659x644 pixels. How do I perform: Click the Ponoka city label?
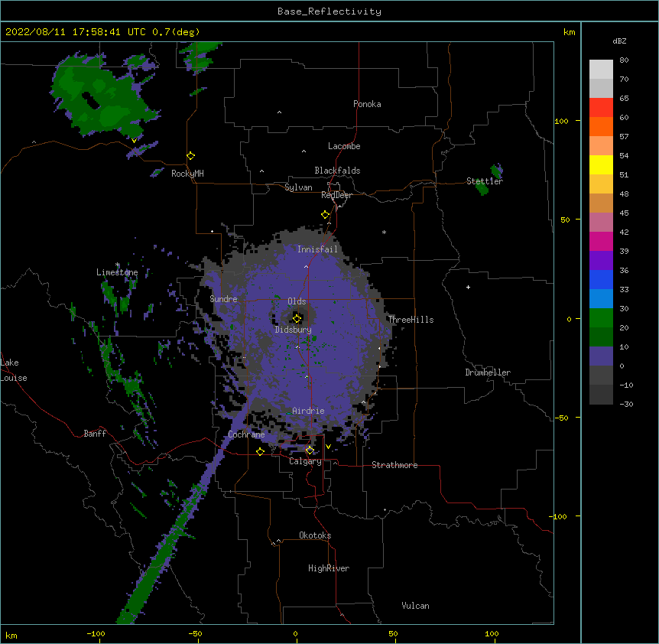tap(367, 104)
